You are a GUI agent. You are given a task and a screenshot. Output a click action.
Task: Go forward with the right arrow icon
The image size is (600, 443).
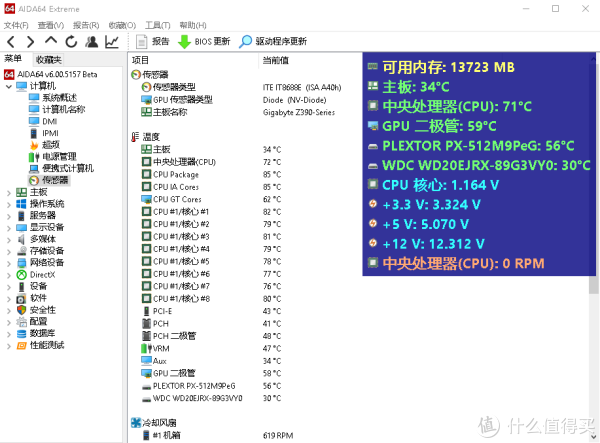click(x=30, y=41)
